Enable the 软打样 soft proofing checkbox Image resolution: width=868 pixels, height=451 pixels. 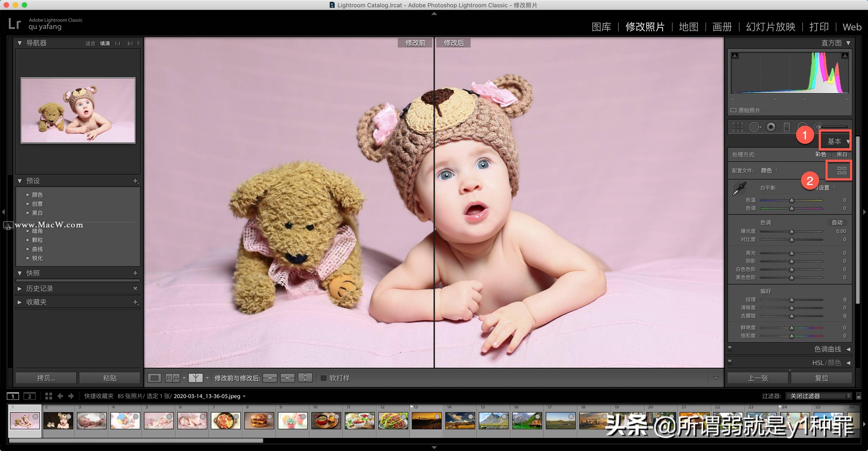(x=324, y=378)
